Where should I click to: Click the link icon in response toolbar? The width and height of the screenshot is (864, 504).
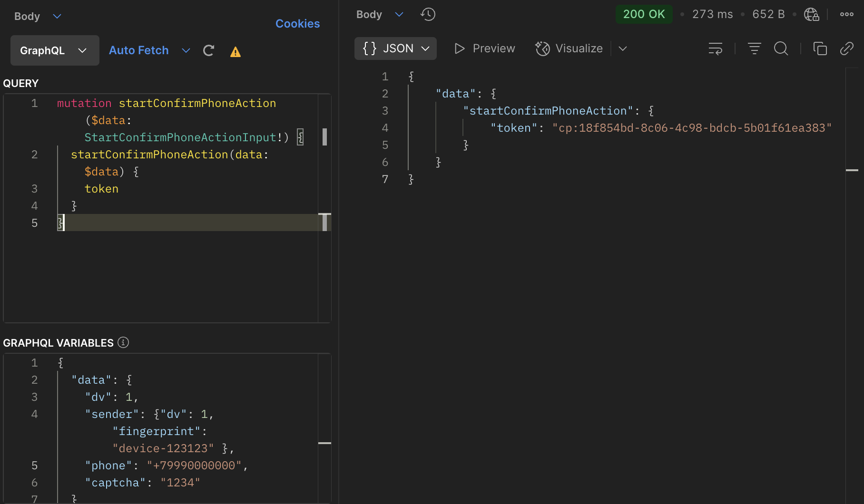click(x=846, y=48)
